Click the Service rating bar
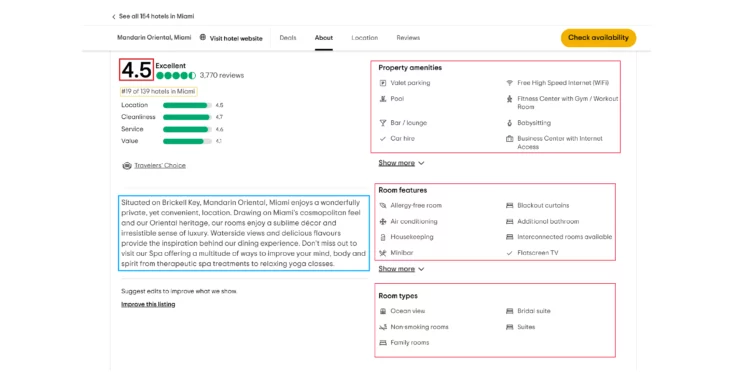This screenshot has width=744, height=378. [x=187, y=129]
